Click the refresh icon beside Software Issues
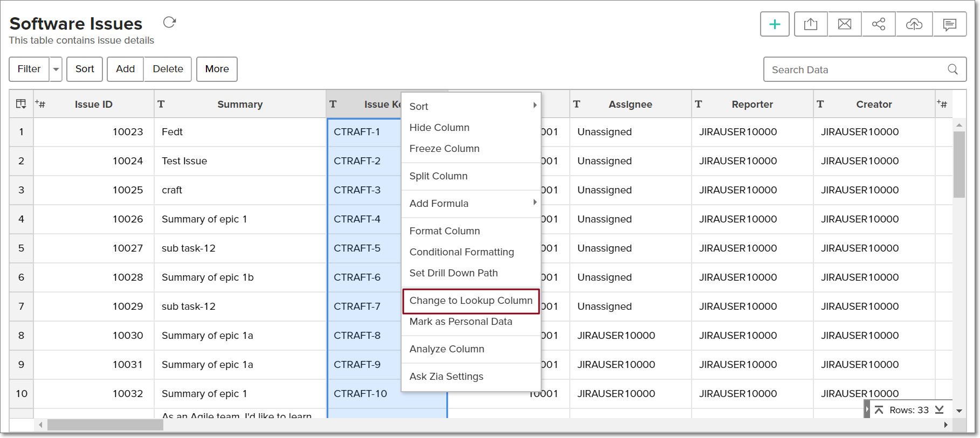The width and height of the screenshot is (980, 438). coord(170,22)
